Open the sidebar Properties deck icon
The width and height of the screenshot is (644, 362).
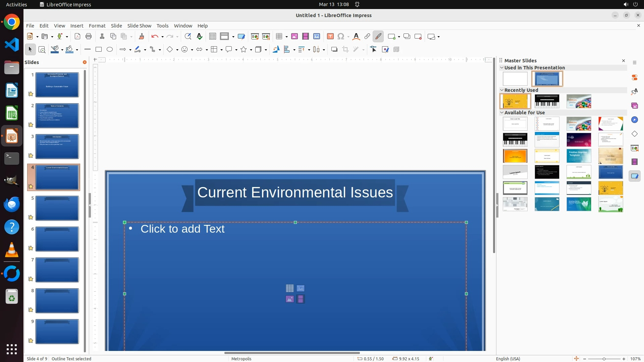point(635,77)
